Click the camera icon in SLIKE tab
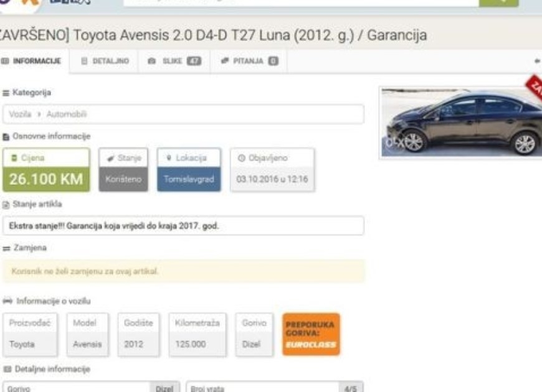 point(152,61)
